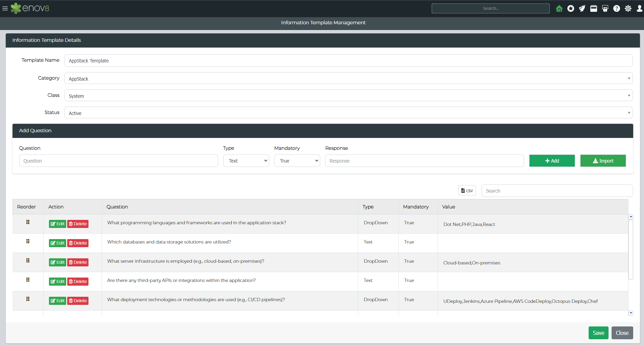Grab reorder handle for third-party APIs question
Screen dimensions: 644x346
click(28, 280)
